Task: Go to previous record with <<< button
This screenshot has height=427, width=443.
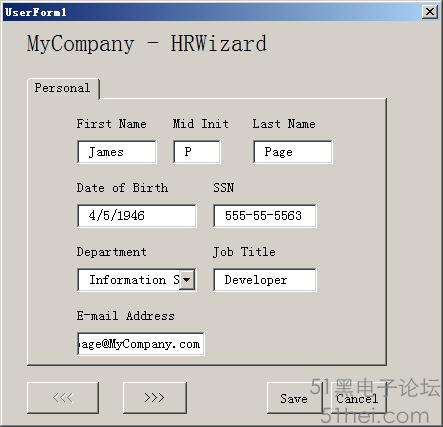Action: click(63, 398)
